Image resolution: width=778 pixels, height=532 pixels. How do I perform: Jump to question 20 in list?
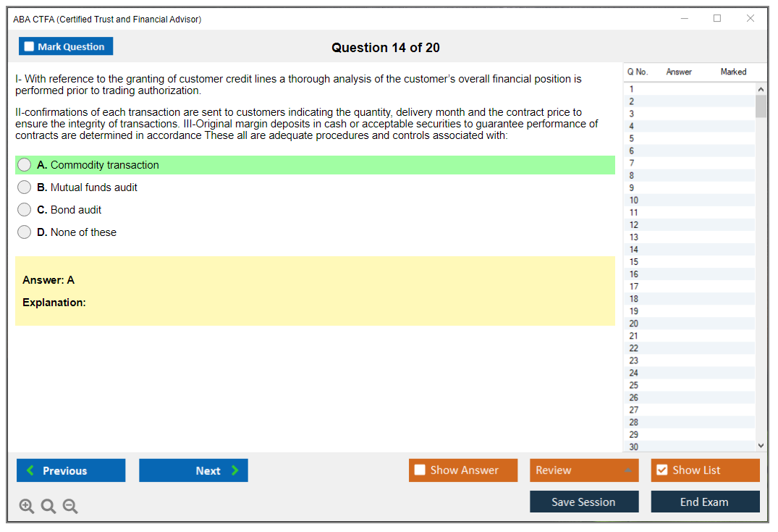634,324
